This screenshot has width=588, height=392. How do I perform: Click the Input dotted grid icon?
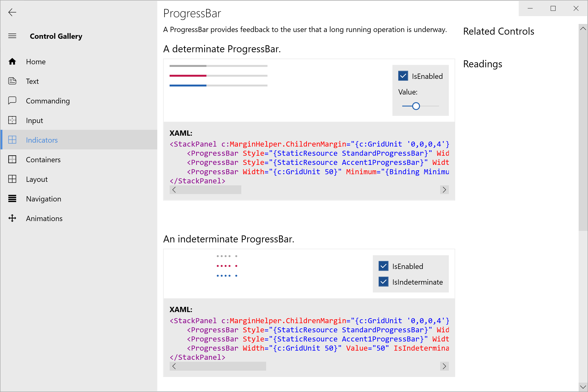click(x=12, y=120)
